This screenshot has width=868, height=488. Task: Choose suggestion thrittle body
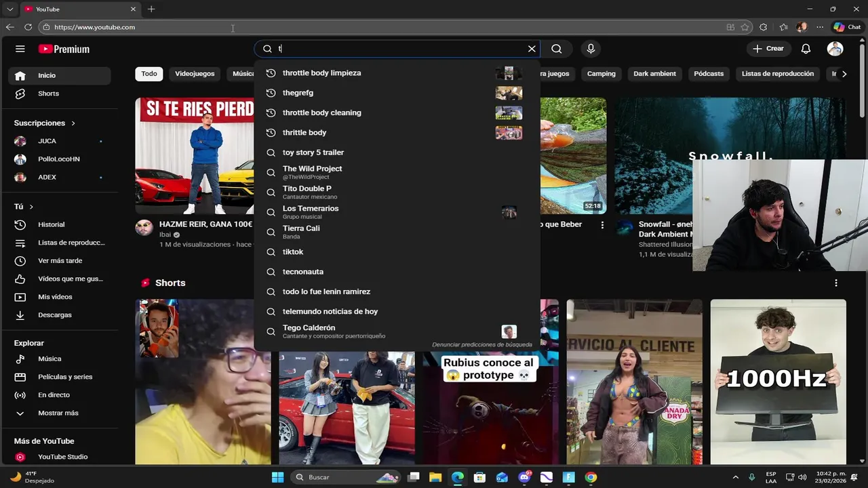[x=397, y=132]
